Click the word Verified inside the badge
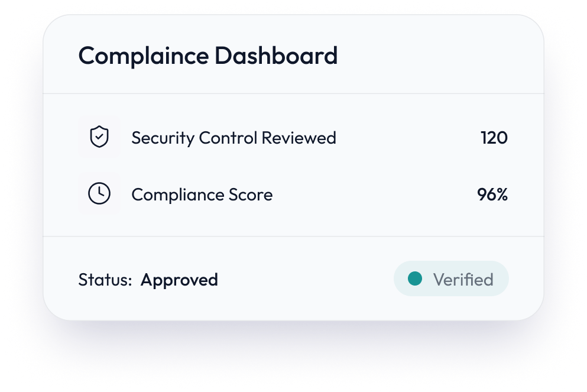The image size is (587, 392). click(x=463, y=280)
